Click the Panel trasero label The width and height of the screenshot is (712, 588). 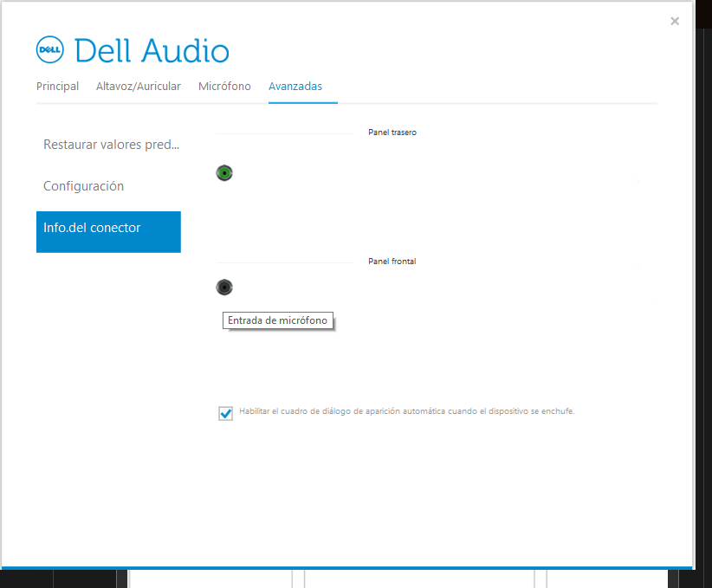coord(392,132)
